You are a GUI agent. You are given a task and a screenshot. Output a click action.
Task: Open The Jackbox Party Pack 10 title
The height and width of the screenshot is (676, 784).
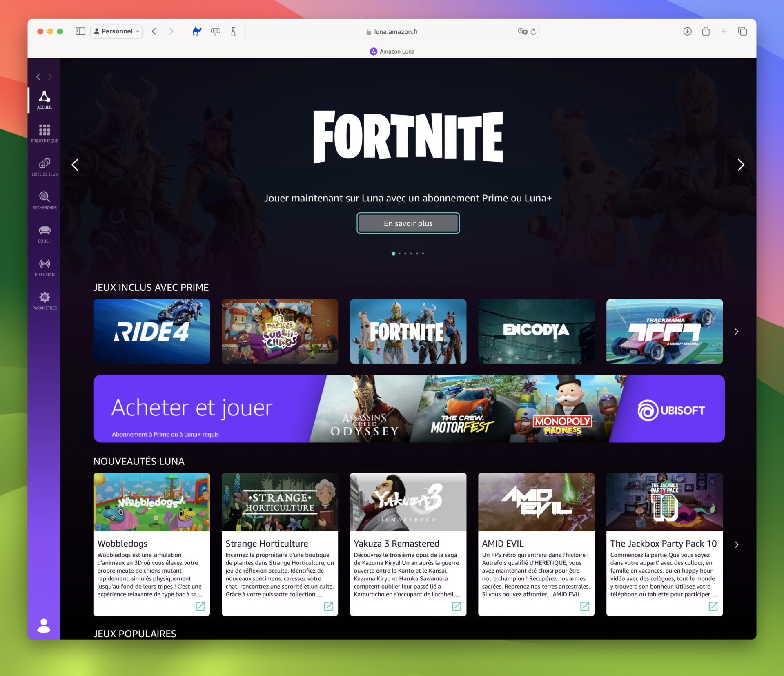[x=664, y=544]
